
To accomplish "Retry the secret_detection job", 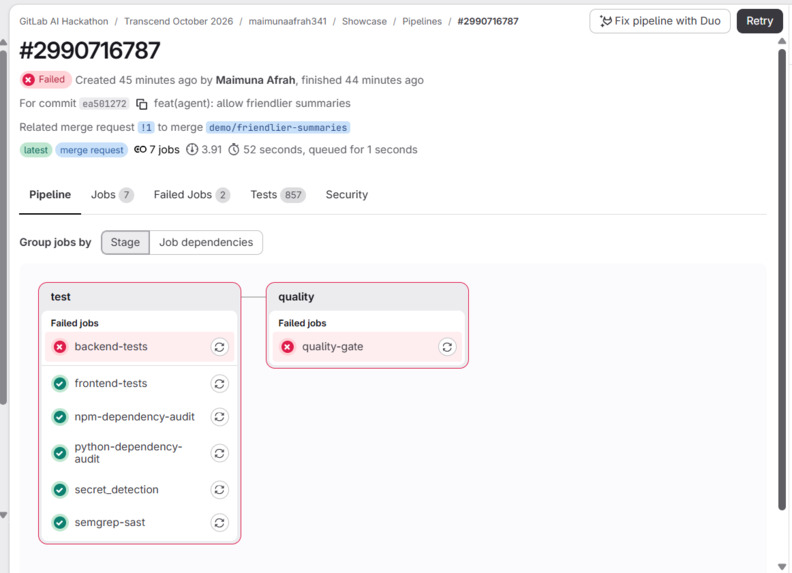I will tap(219, 490).
